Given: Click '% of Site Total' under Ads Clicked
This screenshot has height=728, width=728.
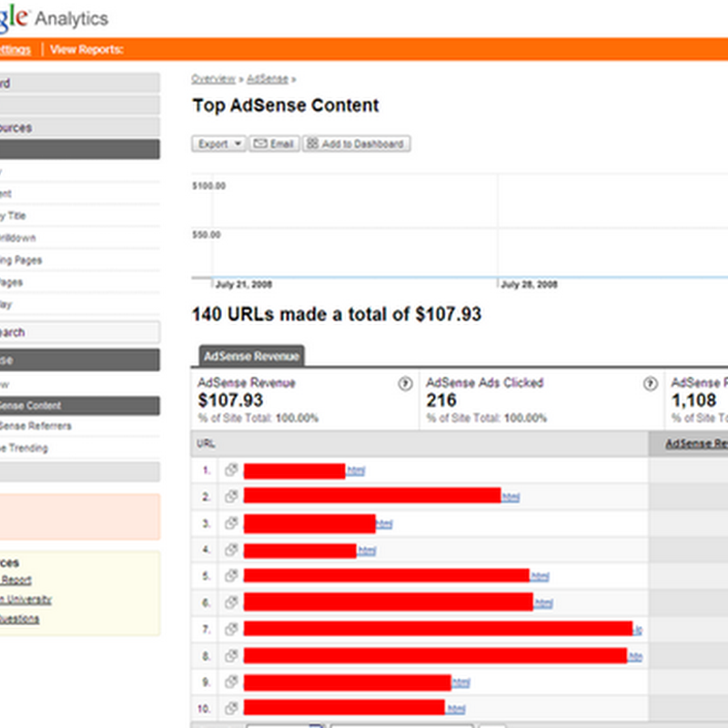Looking at the screenshot, I should click(487, 418).
